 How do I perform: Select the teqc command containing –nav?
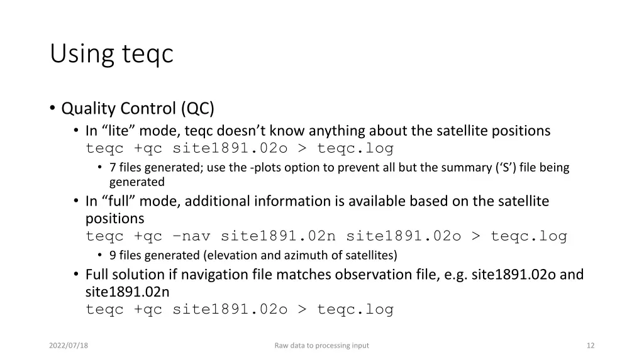pyautogui.click(x=326, y=236)
